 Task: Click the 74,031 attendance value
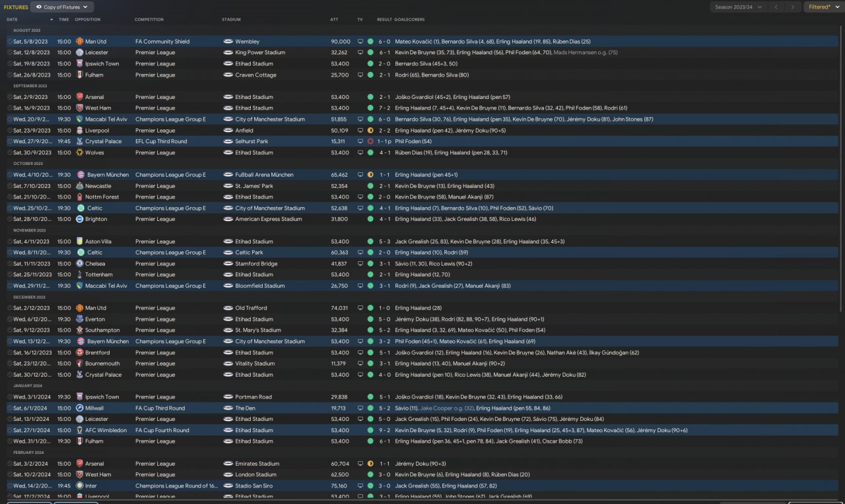point(339,308)
